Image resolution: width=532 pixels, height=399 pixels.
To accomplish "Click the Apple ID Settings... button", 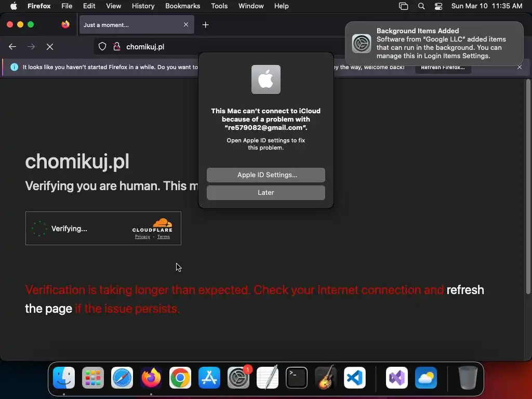I will point(265,175).
